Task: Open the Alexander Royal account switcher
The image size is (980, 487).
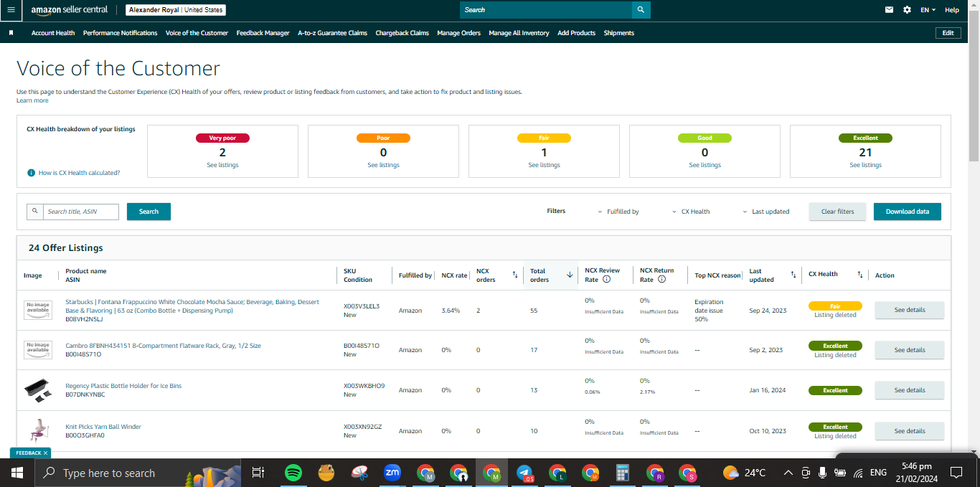Action: point(176,10)
